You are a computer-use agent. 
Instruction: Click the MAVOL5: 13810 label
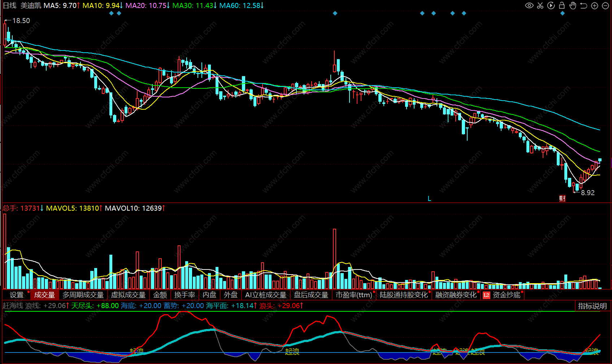74,208
